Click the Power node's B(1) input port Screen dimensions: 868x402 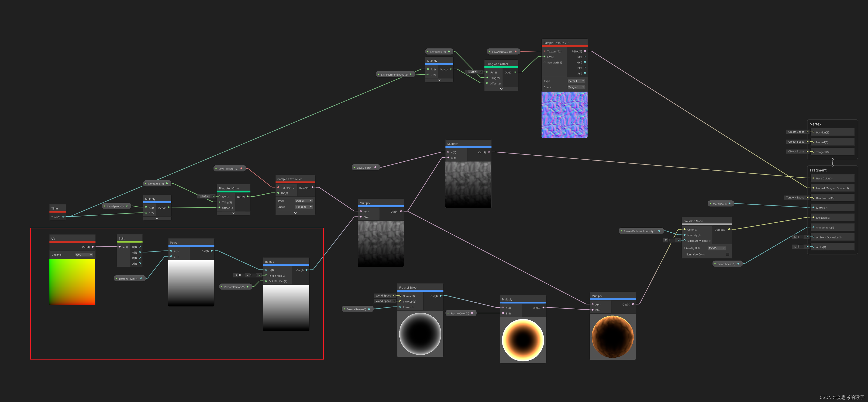(171, 256)
